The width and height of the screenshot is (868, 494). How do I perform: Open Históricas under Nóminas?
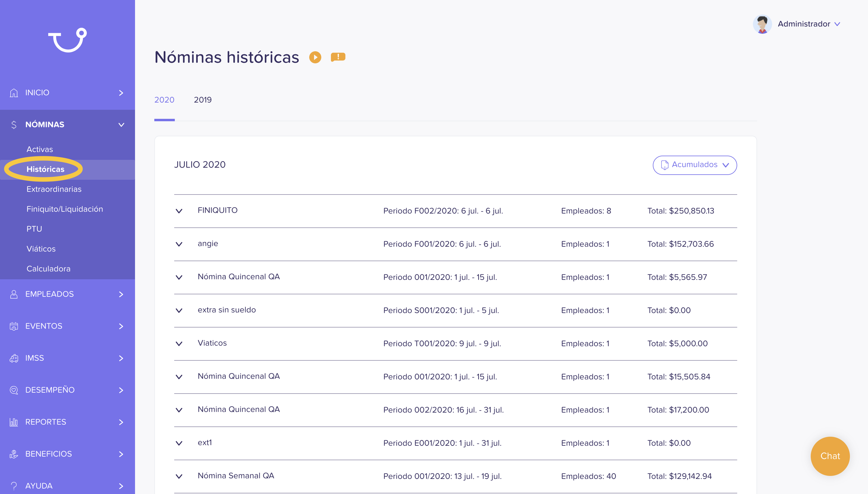(x=46, y=169)
